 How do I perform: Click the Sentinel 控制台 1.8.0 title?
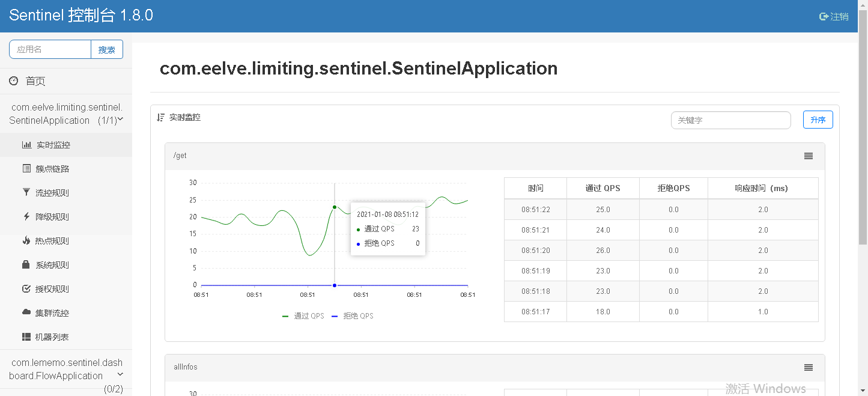click(81, 16)
